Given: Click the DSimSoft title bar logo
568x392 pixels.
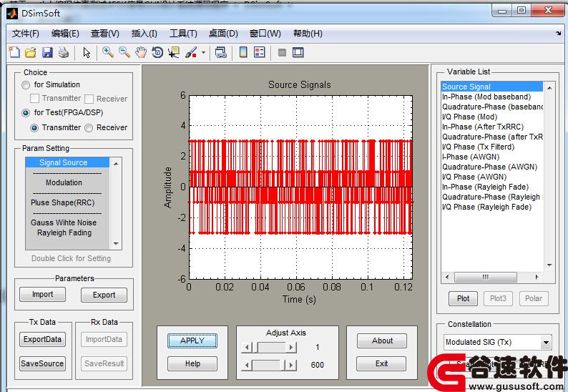Looking at the screenshot, I should [x=12, y=14].
